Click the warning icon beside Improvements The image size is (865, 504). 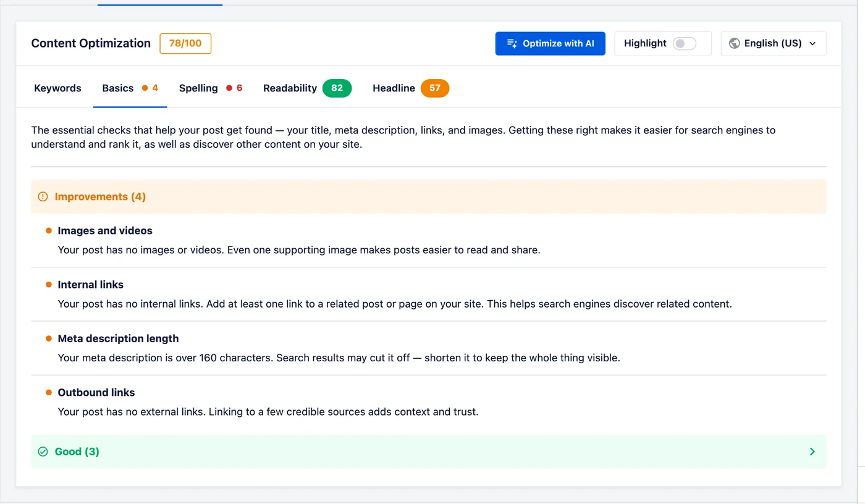pos(43,197)
